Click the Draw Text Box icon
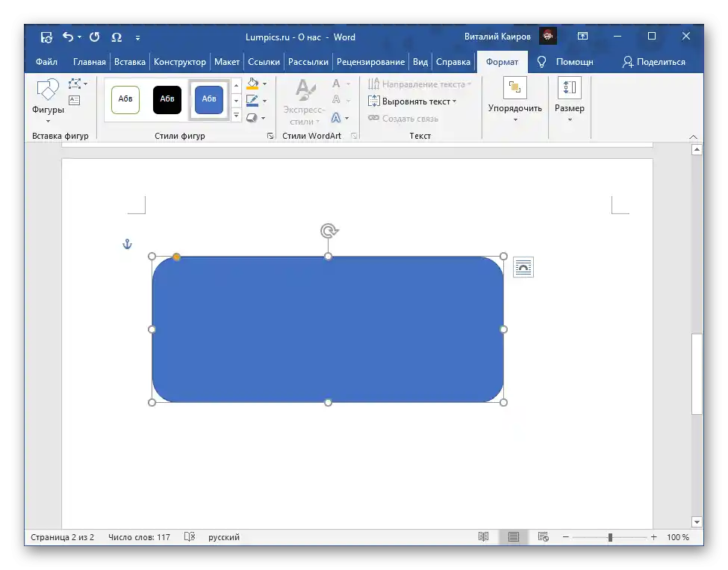This screenshot has width=728, height=570. 74,100
